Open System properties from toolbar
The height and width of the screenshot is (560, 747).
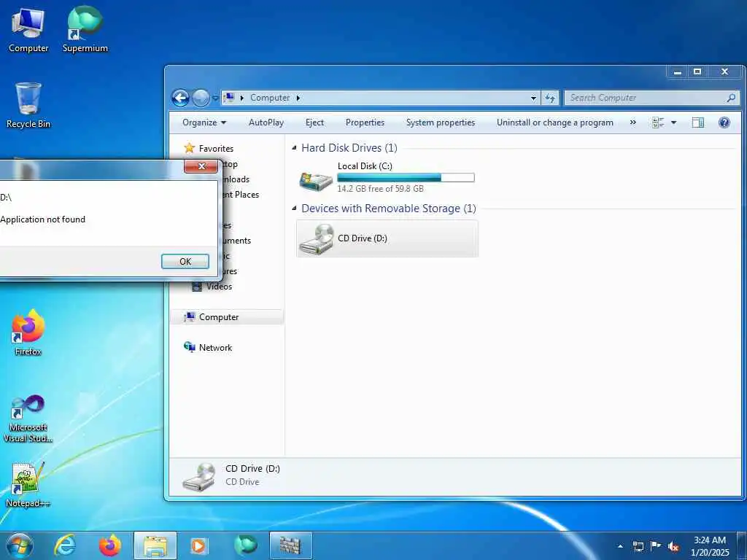[440, 122]
